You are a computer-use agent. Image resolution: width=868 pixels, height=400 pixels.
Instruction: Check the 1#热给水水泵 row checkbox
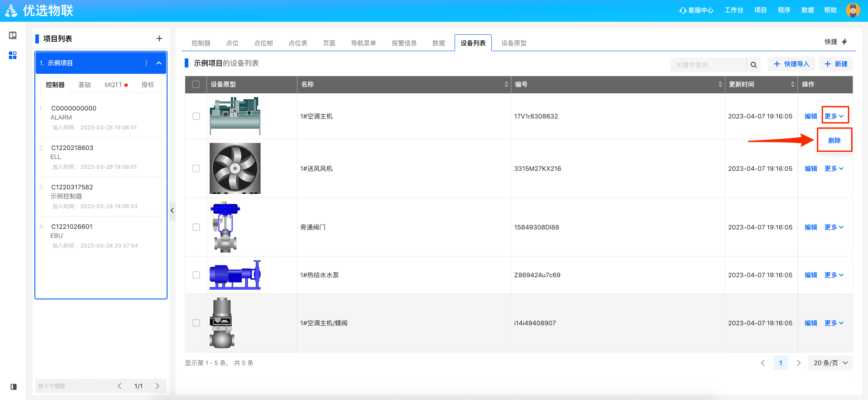196,275
